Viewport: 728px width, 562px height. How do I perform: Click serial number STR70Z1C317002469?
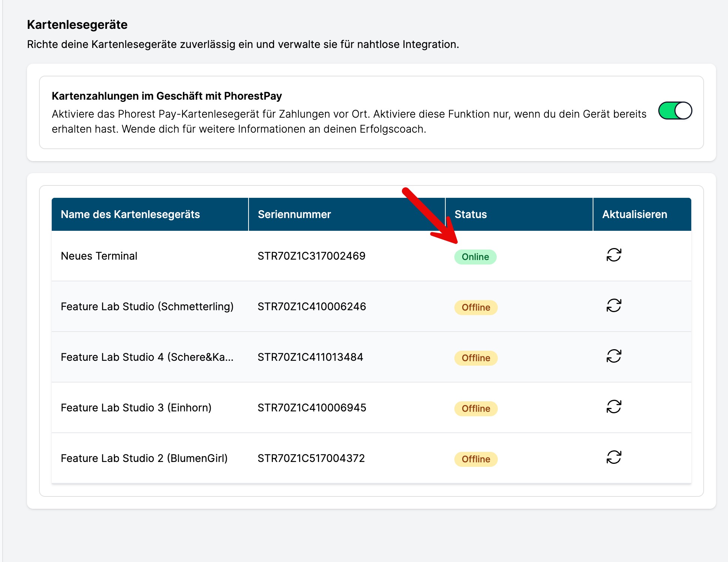pyautogui.click(x=312, y=256)
